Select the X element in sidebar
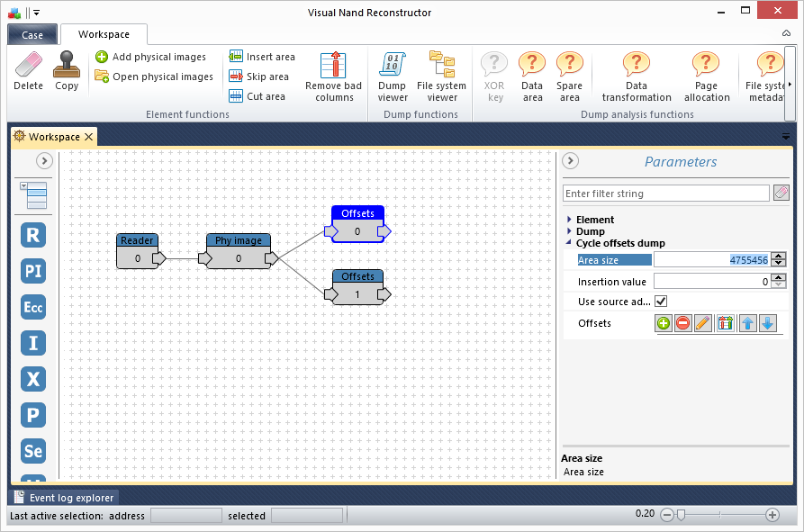The height and width of the screenshot is (532, 804). [x=33, y=379]
